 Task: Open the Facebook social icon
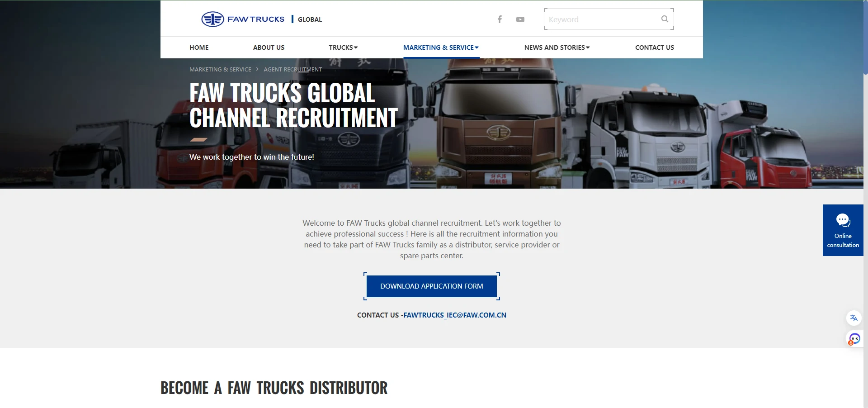tap(500, 19)
